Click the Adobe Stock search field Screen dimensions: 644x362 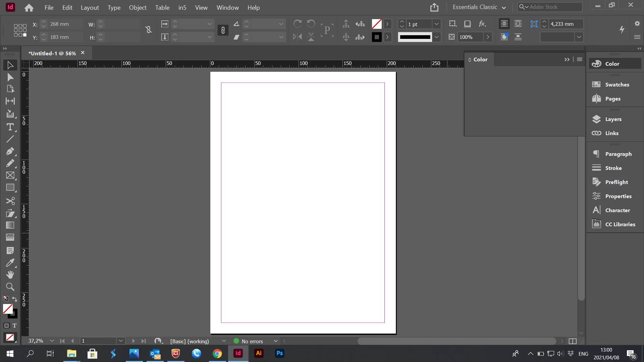550,7
